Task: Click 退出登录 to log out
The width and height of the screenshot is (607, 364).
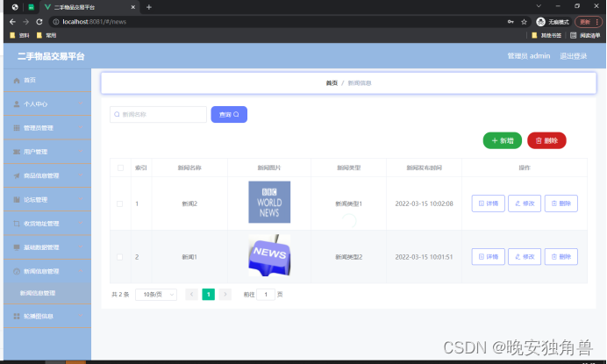Action: [574, 56]
